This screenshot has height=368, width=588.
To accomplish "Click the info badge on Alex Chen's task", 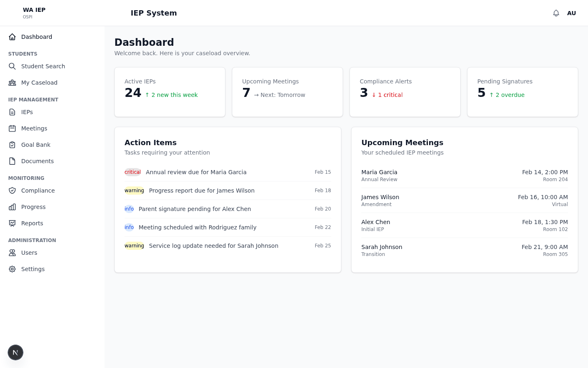I will (129, 209).
